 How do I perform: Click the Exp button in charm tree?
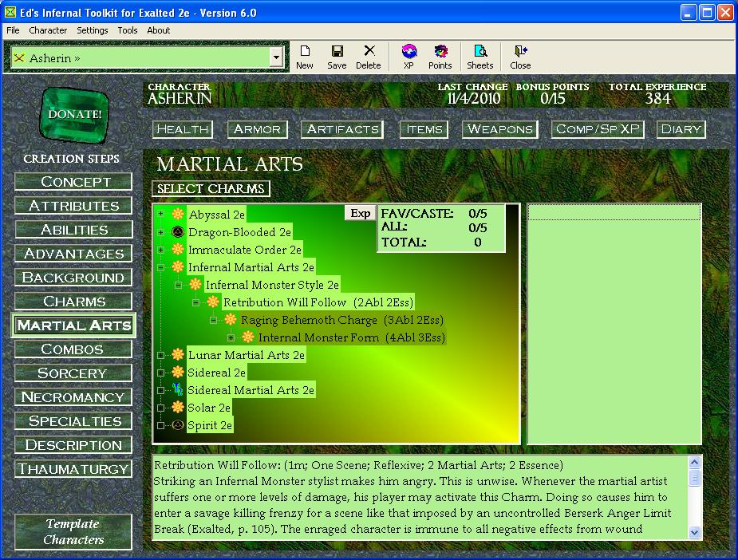pyautogui.click(x=361, y=213)
